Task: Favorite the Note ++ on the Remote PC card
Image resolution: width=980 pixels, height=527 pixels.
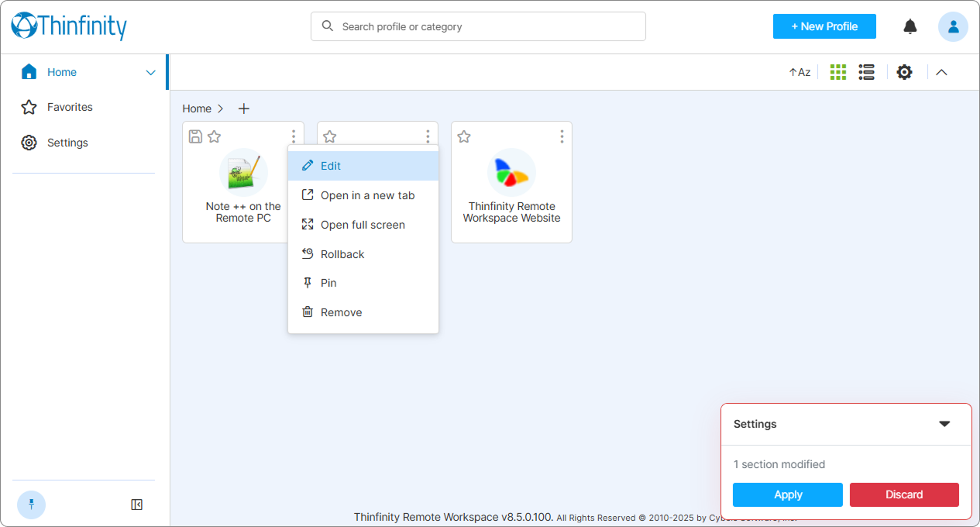Action: [215, 136]
